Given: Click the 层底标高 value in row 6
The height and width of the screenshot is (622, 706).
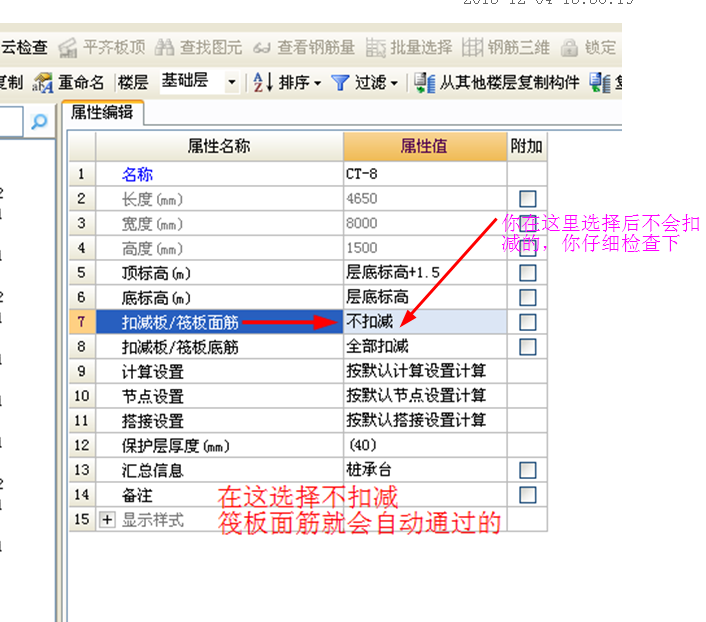Looking at the screenshot, I should [x=425, y=297].
